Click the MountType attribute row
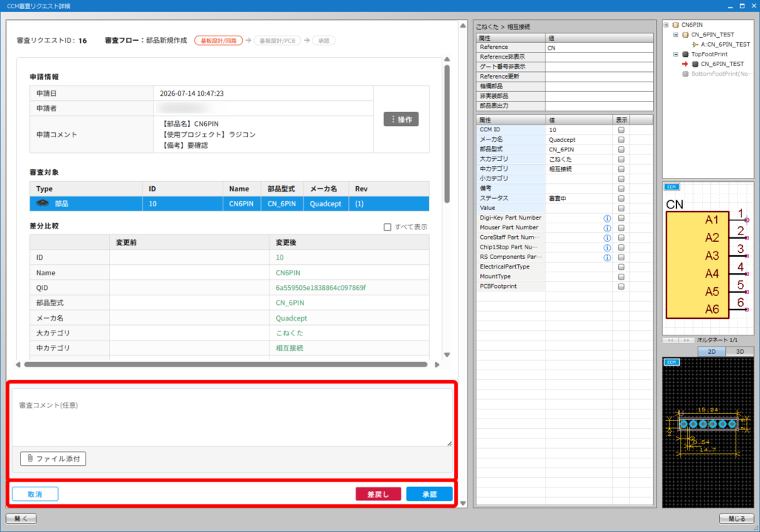760x532 pixels. [x=565, y=277]
